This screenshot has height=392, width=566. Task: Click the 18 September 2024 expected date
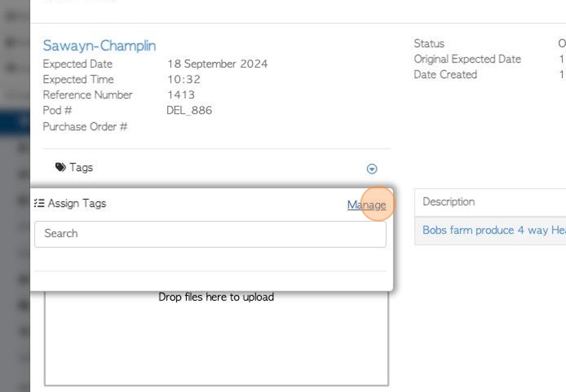point(217,64)
